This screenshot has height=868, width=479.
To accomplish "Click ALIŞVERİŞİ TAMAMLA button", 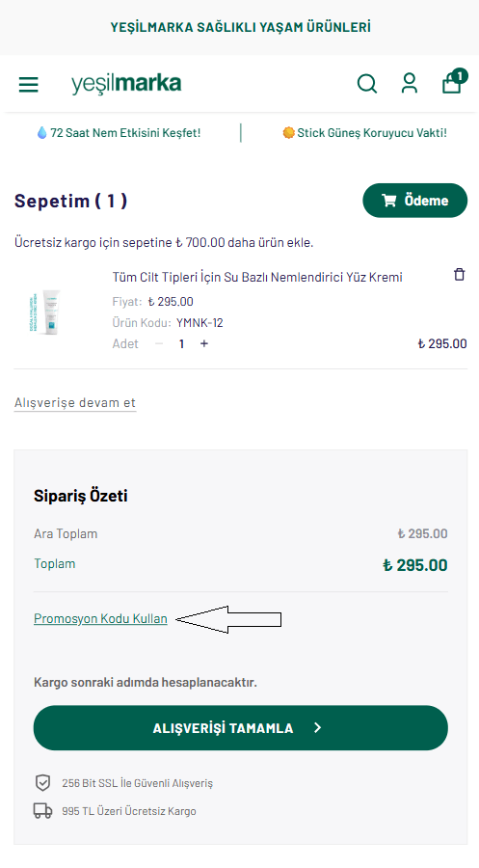I will click(x=241, y=728).
